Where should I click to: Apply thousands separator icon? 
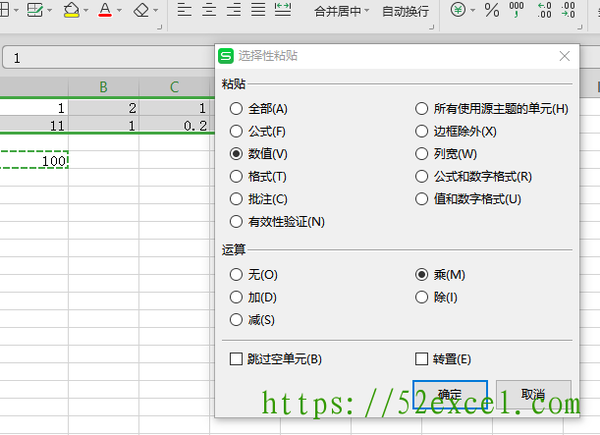tap(516, 10)
